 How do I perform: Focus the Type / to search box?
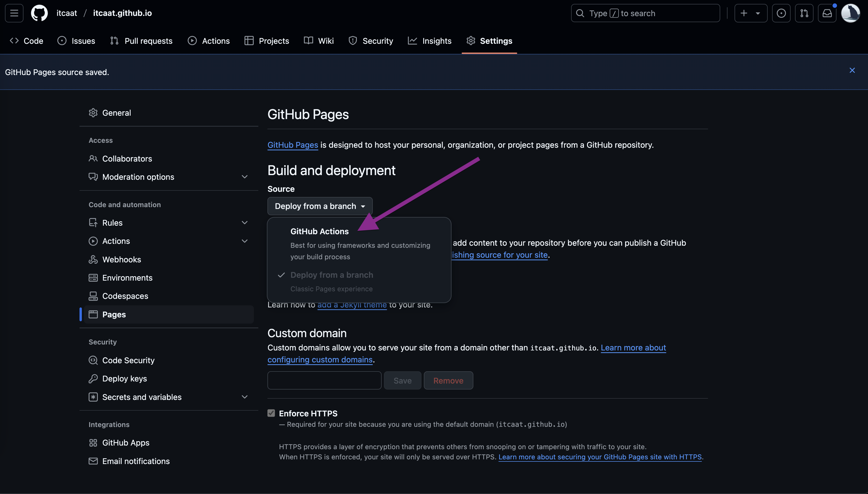point(645,13)
